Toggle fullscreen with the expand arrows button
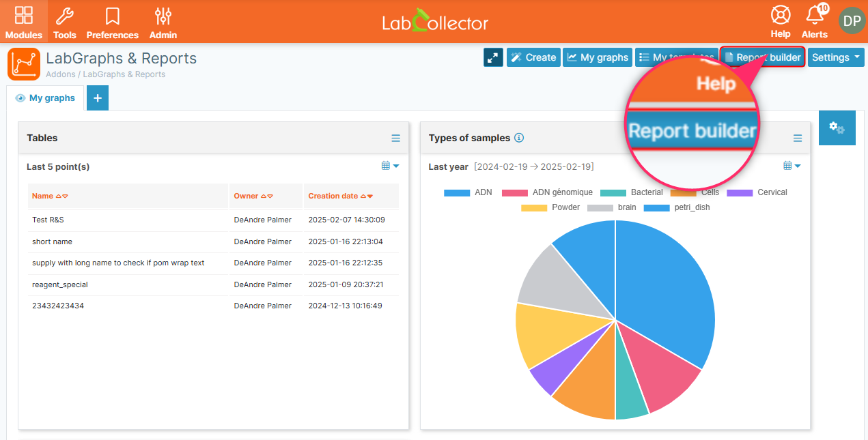868x440 pixels. tap(493, 57)
